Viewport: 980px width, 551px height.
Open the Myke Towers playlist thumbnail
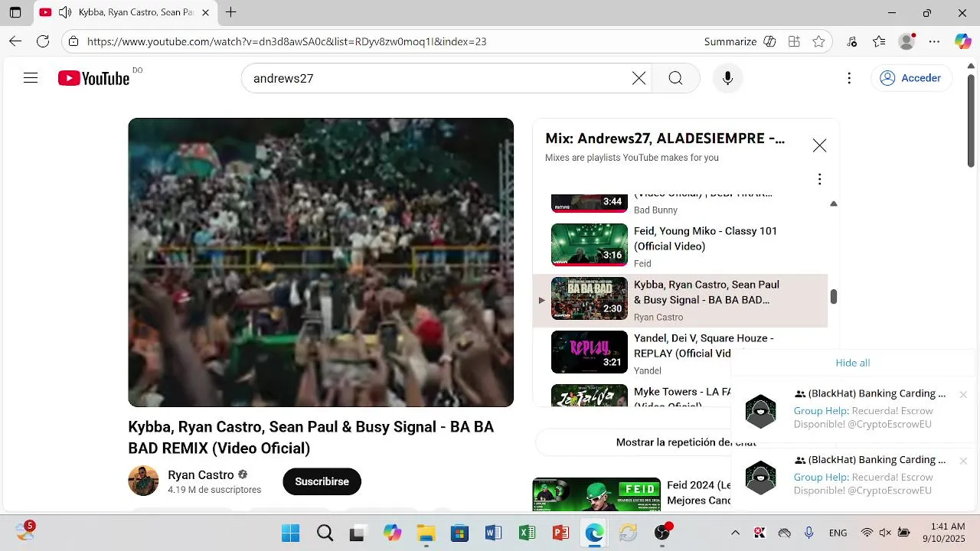(x=590, y=395)
